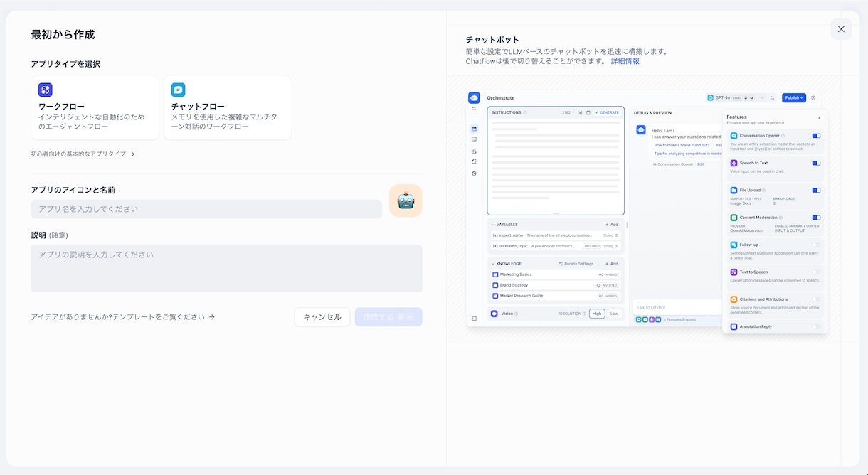This screenshot has height=475, width=868.
Task: Click the "4 Features Enabled" label
Action: pyautogui.click(x=679, y=319)
